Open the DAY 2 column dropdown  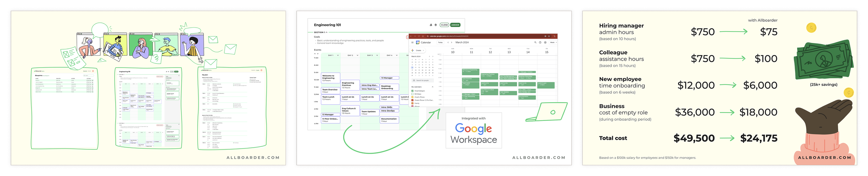(357, 55)
